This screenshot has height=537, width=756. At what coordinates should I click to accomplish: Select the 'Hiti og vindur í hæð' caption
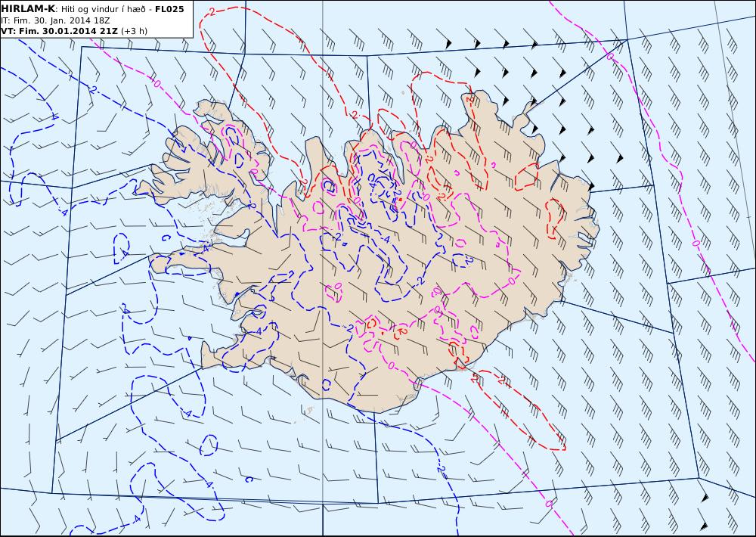click(103, 9)
